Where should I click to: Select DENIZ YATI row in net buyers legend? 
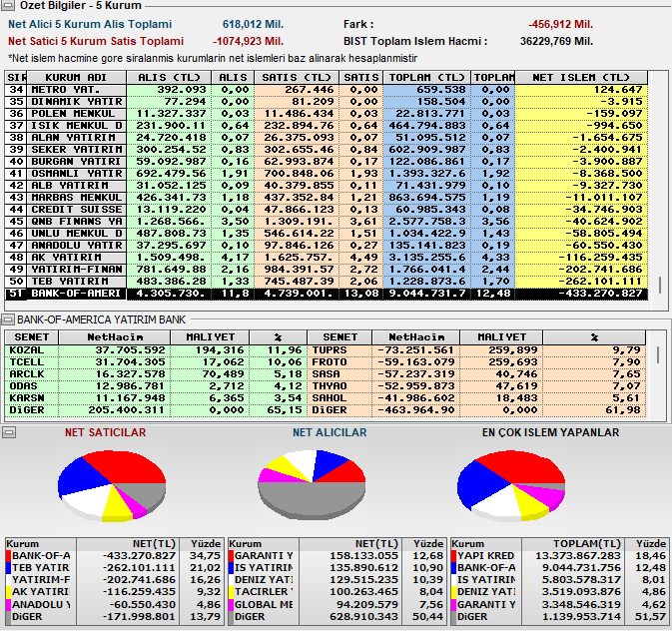(336, 580)
